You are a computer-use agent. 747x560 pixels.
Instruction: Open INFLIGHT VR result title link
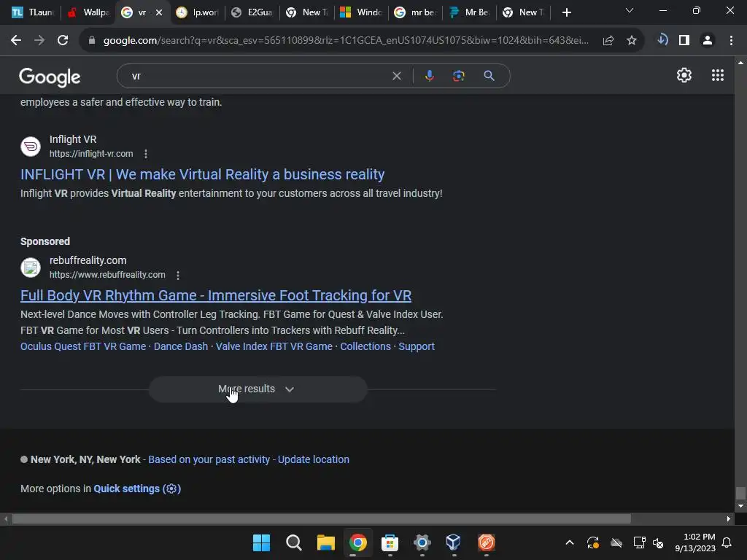(203, 174)
